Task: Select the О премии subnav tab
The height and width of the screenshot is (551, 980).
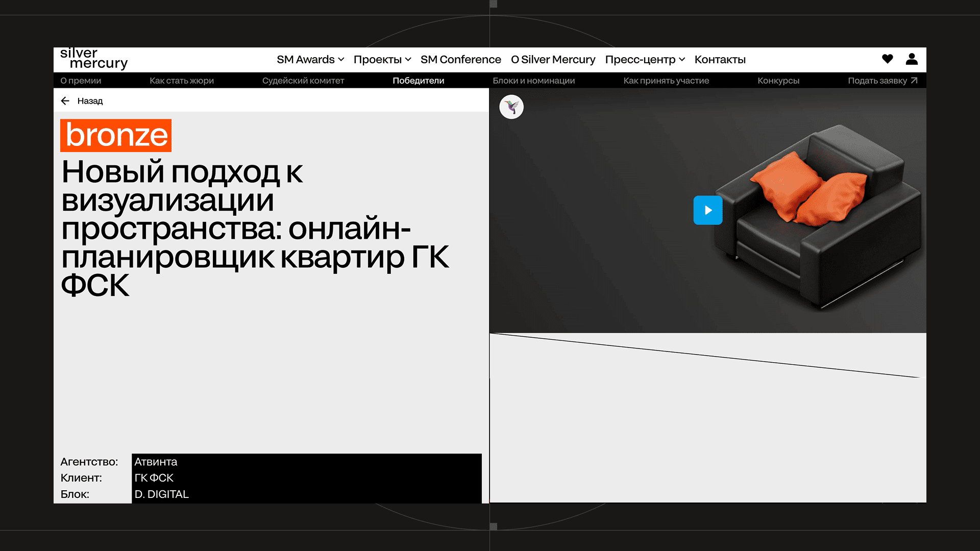Action: coord(81,81)
